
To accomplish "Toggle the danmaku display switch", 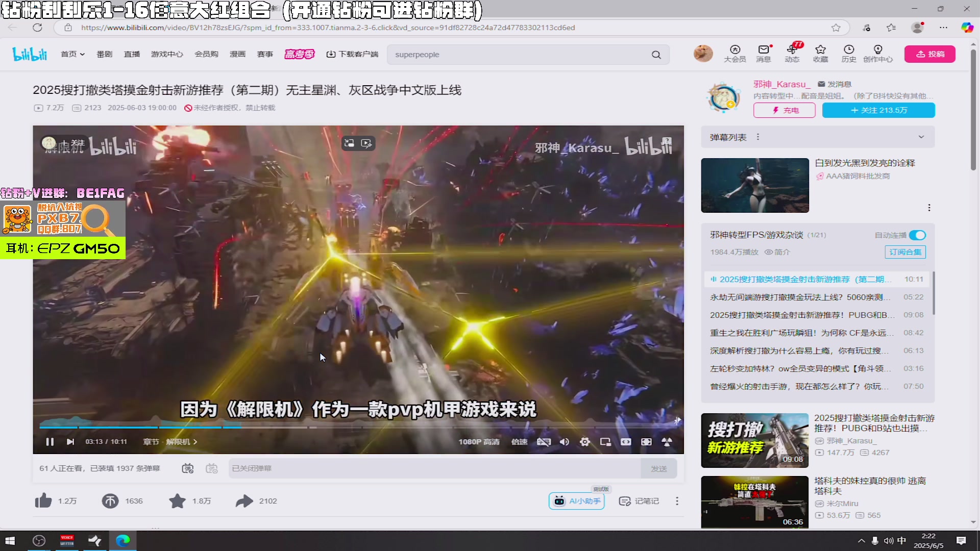I will tap(188, 468).
